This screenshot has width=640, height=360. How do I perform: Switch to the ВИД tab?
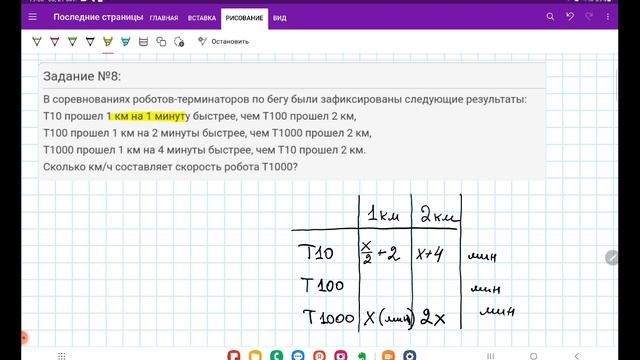[280, 18]
